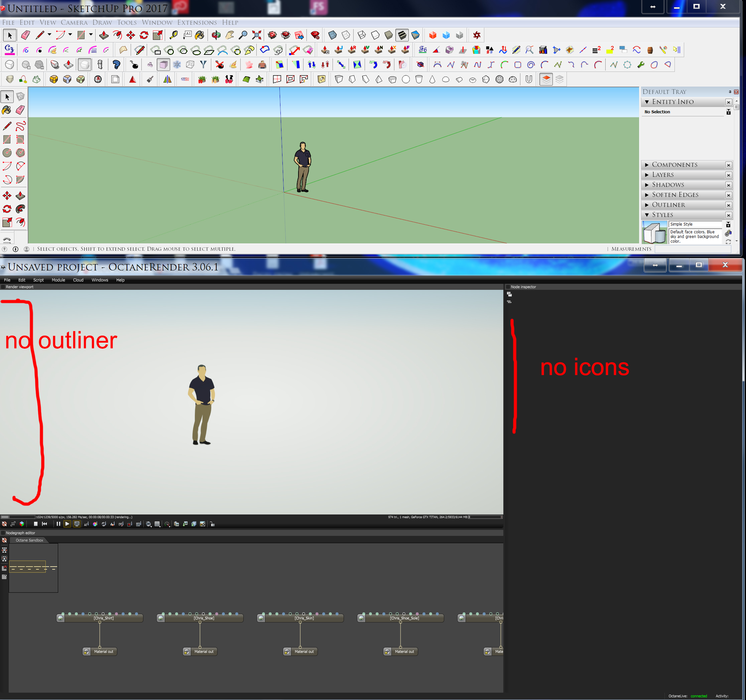Toggle the Node inspector panel checkbox
This screenshot has width=746, height=700.
[x=508, y=287]
